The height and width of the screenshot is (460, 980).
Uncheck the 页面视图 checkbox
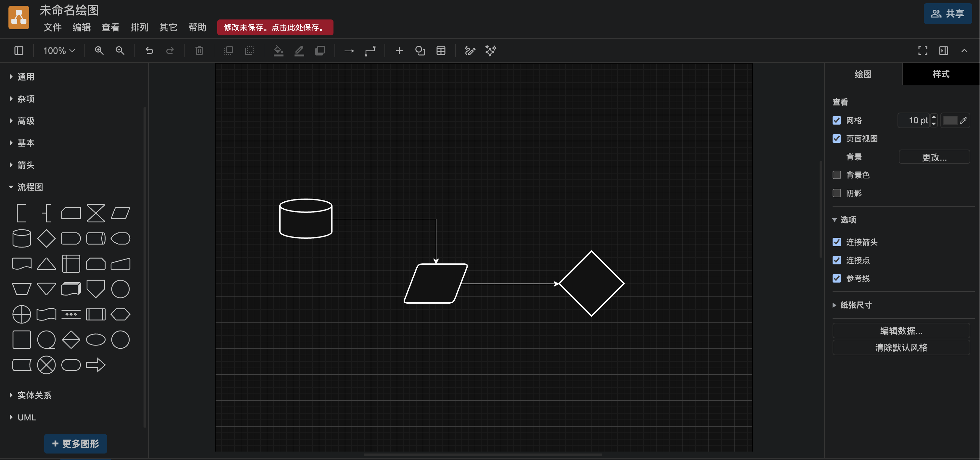[x=836, y=139]
